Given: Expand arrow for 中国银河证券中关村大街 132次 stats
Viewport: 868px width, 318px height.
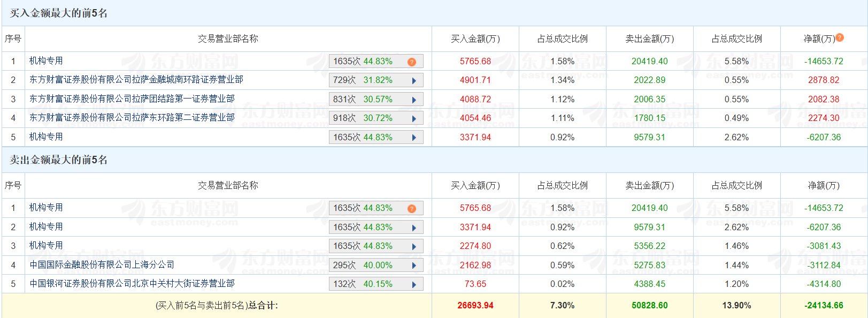Looking at the screenshot, I should 414,285.
